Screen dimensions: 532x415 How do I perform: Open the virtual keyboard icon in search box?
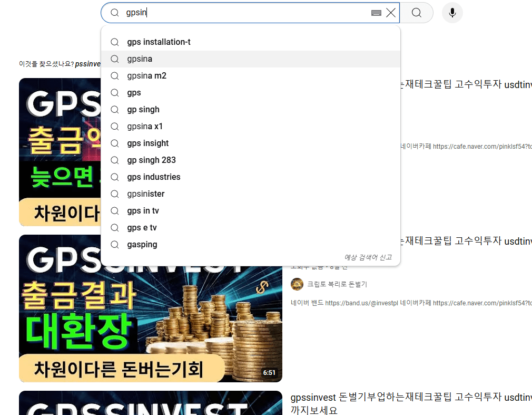pyautogui.click(x=376, y=13)
